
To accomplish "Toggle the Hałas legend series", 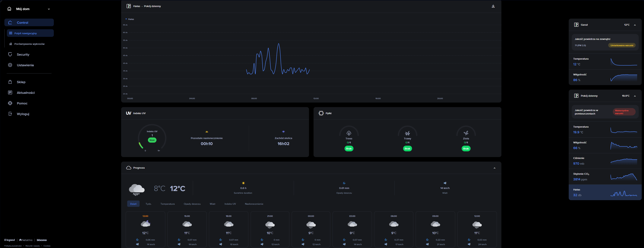I will pos(130,19).
